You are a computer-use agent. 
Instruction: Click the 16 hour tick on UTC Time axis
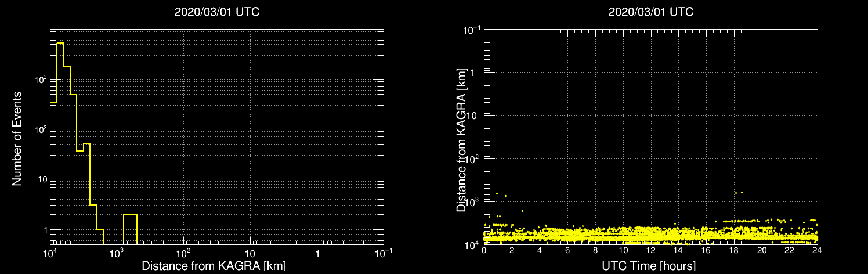[707, 251]
